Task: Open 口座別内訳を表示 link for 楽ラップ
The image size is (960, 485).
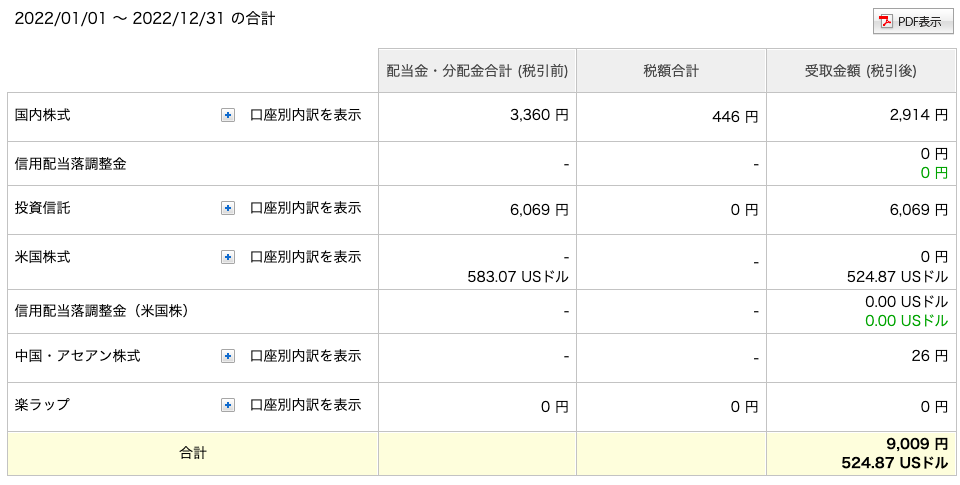Action: tap(306, 404)
